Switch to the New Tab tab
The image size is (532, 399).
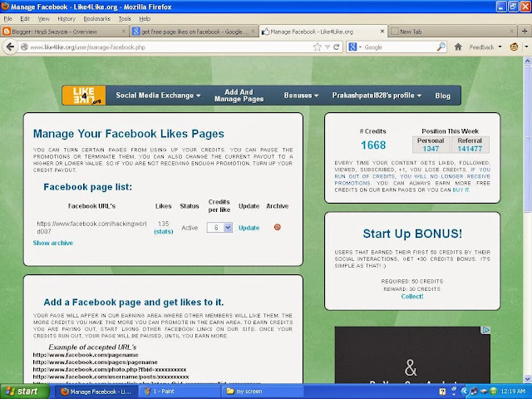(452, 32)
